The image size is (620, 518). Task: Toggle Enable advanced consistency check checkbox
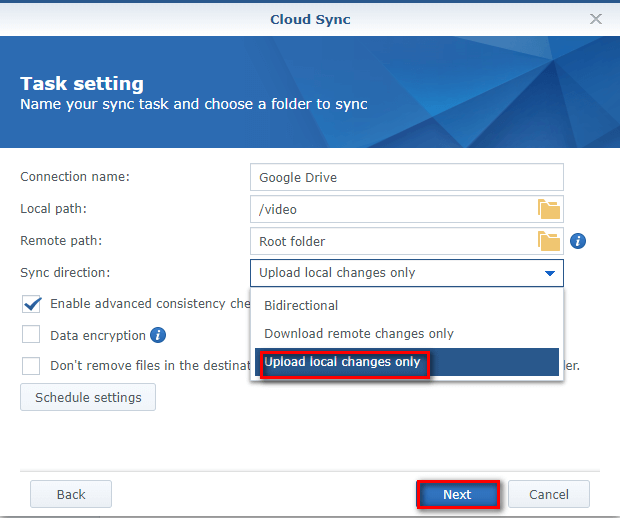tap(32, 304)
